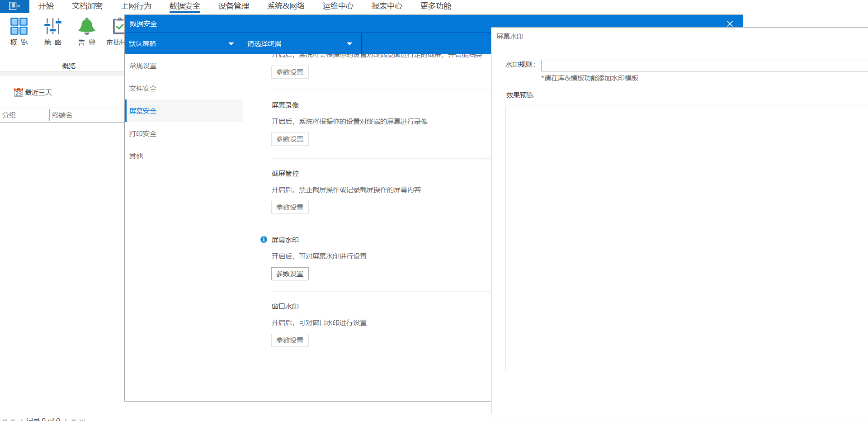Select 文件安全 in the left sidebar
This screenshot has width=868, height=421.
[143, 89]
